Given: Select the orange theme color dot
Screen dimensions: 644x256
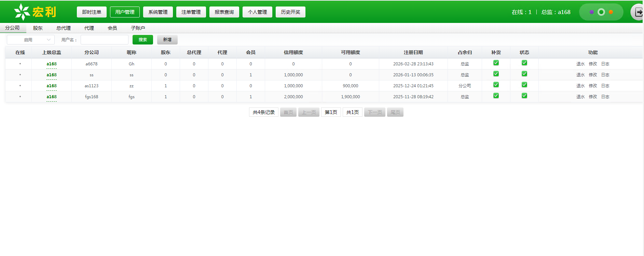Looking at the screenshot, I should (x=611, y=12).
